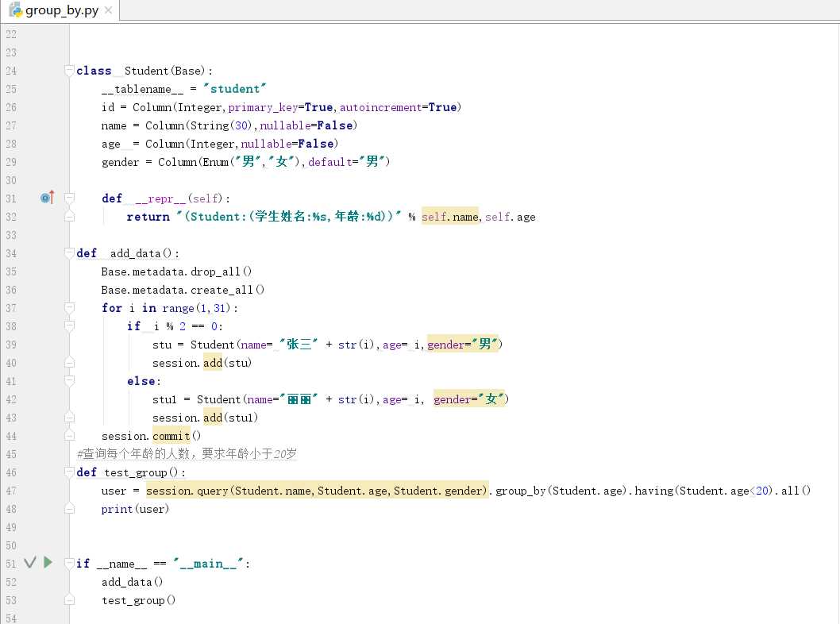Collapse the __repr__ method fold marker
This screenshot has height=624, width=840.
[x=69, y=198]
